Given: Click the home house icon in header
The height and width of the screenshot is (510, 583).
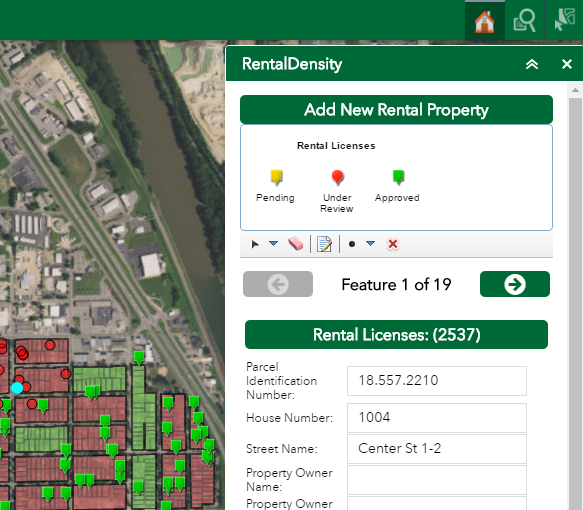Looking at the screenshot, I should pos(484,21).
